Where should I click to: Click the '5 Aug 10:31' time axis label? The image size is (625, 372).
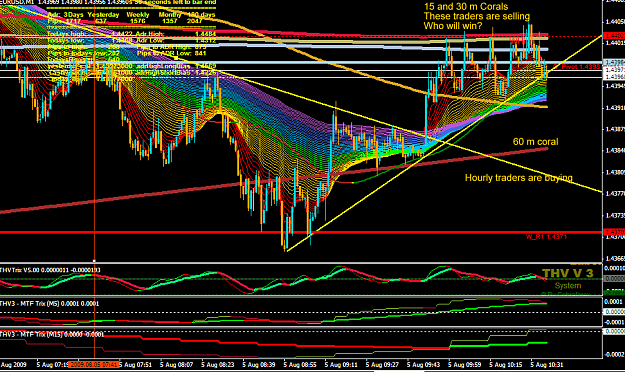point(546,364)
